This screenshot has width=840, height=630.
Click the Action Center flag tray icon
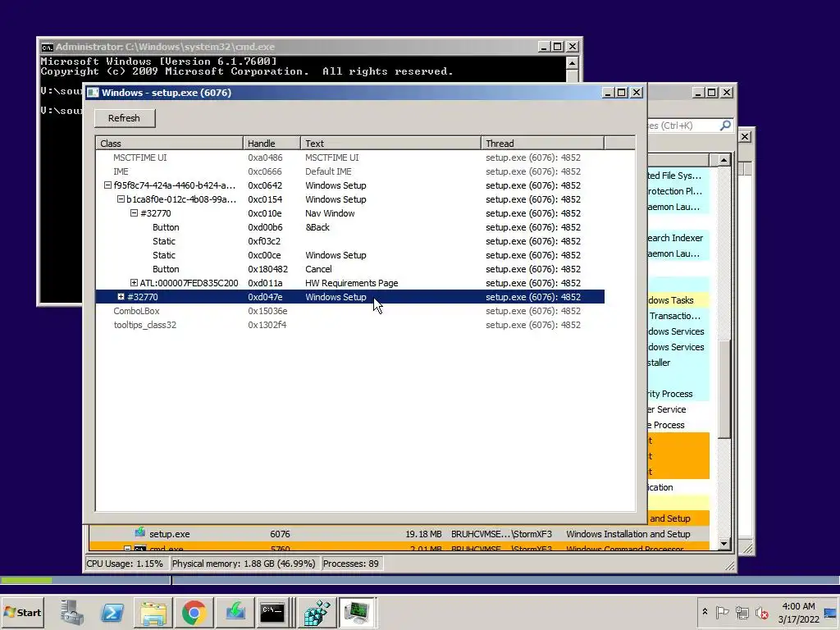click(722, 612)
